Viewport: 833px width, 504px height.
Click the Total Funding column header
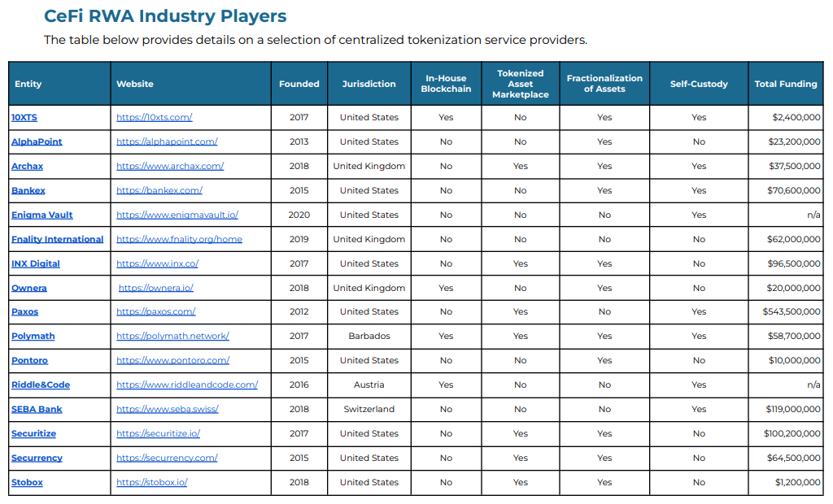787,84
